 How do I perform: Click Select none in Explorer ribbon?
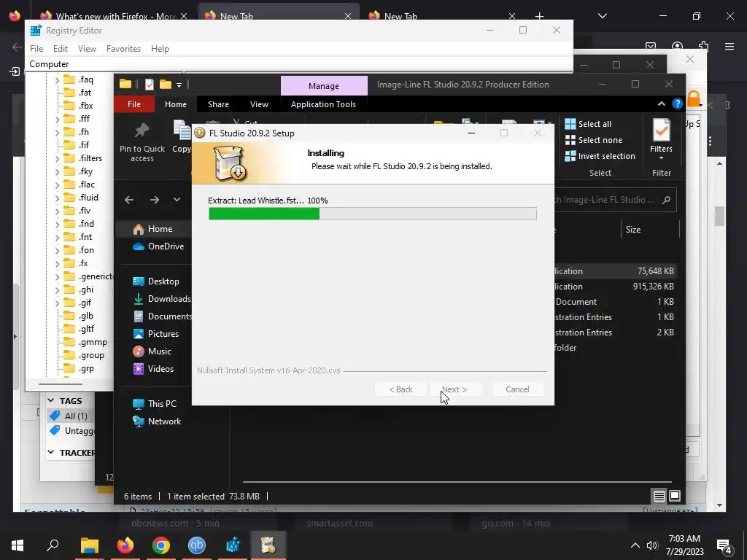click(x=594, y=140)
